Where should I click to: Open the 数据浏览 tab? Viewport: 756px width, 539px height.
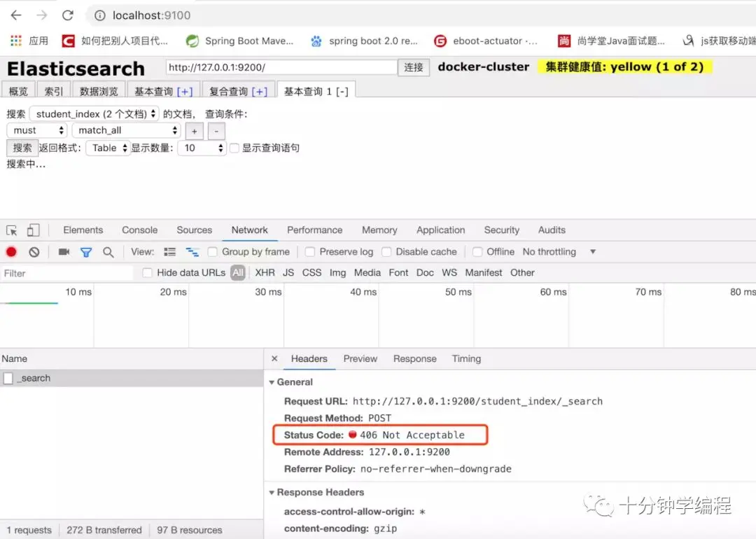[99, 91]
